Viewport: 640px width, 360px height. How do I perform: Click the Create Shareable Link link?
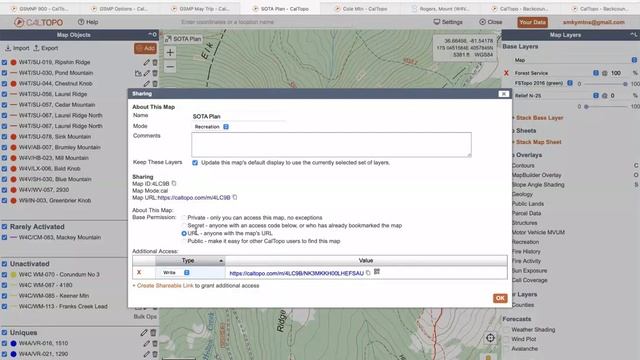click(x=165, y=286)
